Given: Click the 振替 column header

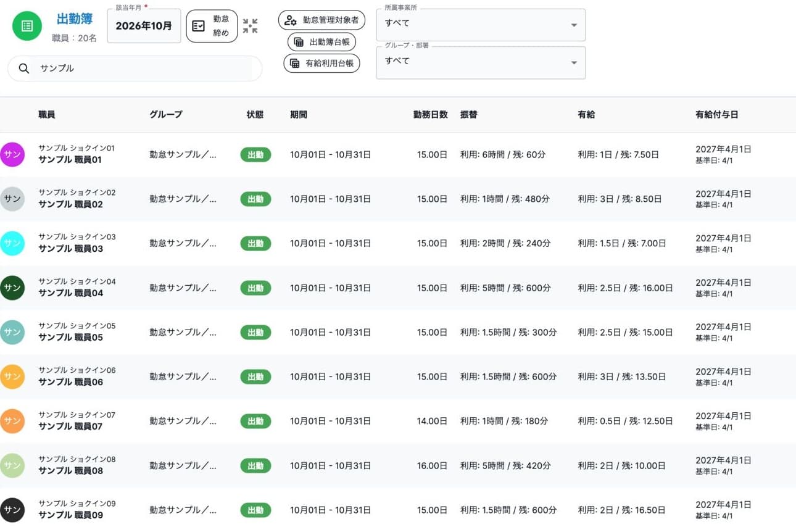Looking at the screenshot, I should 469,115.
